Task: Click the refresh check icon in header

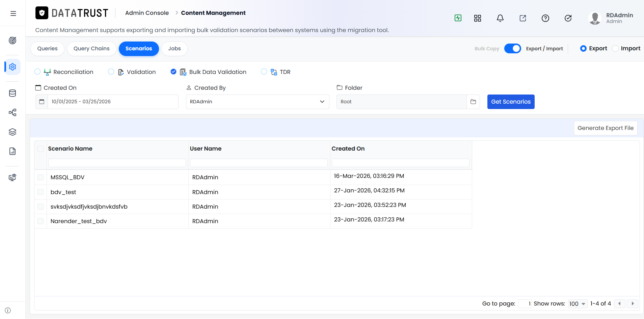Action: (x=568, y=18)
